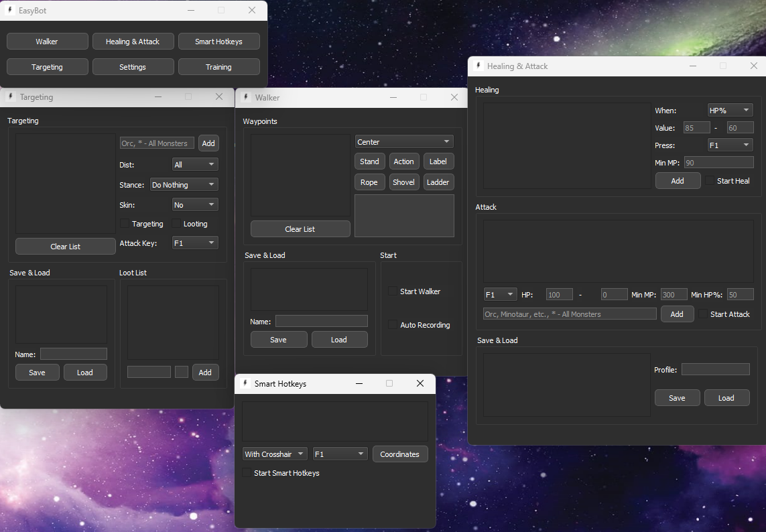Close the Smart Hotkeys window
This screenshot has width=766, height=532.
tap(420, 384)
